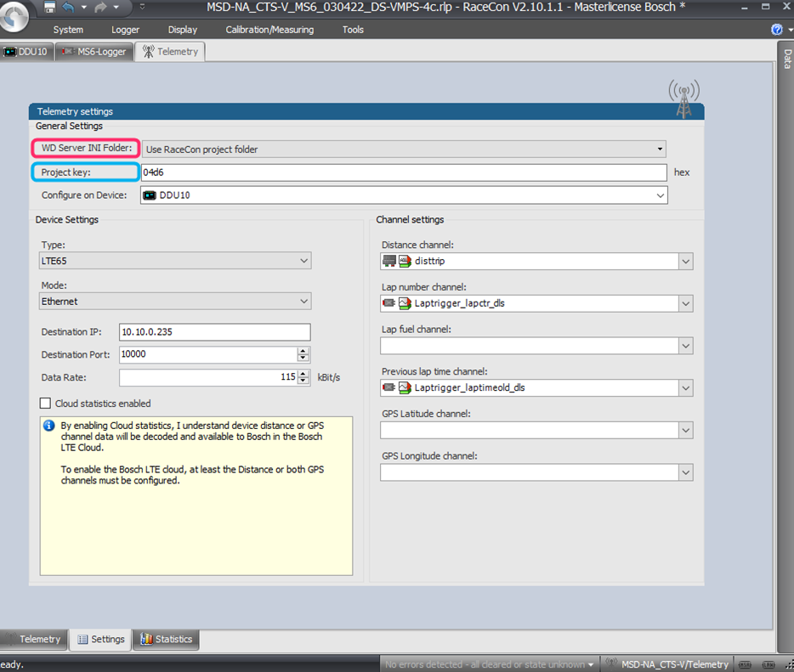This screenshot has width=794, height=672.
Task: Open the GPS Longitude channel dropdown
Action: 686,472
